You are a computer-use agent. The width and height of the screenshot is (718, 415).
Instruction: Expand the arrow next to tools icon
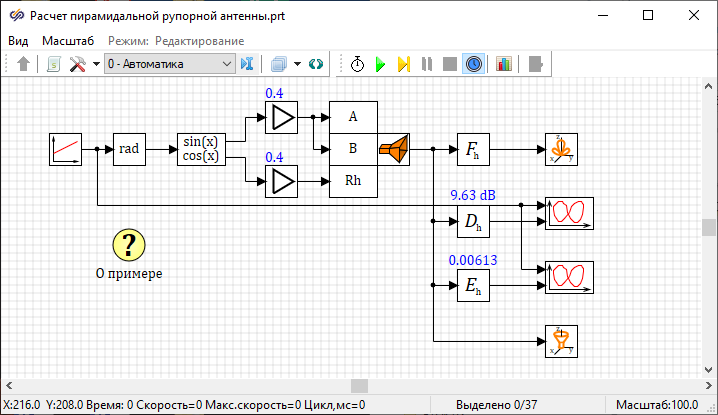coord(96,64)
